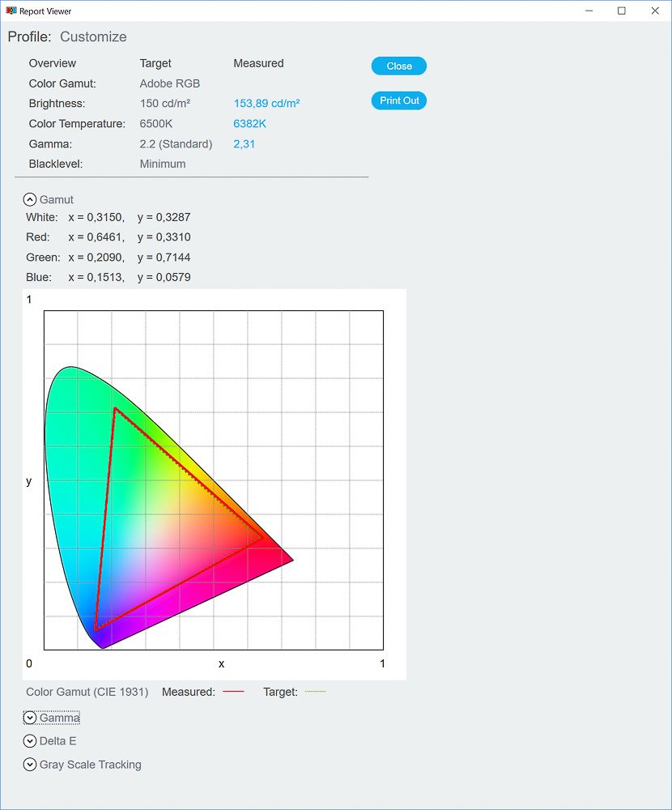This screenshot has width=672, height=810.
Task: Click the Brightness: row label
Action: coord(57,104)
